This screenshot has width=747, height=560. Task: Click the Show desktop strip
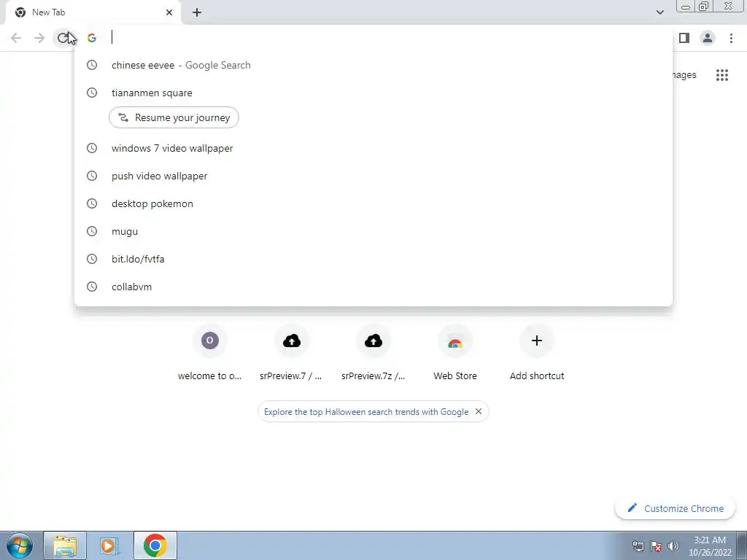click(742, 545)
